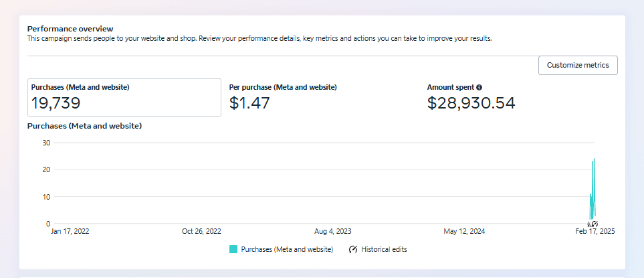644x278 pixels.
Task: Click the historical edit marker on chart
Action: tap(593, 224)
